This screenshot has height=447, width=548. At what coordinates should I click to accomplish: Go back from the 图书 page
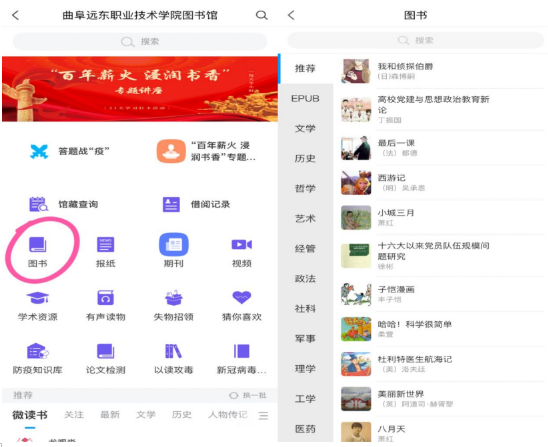point(291,15)
